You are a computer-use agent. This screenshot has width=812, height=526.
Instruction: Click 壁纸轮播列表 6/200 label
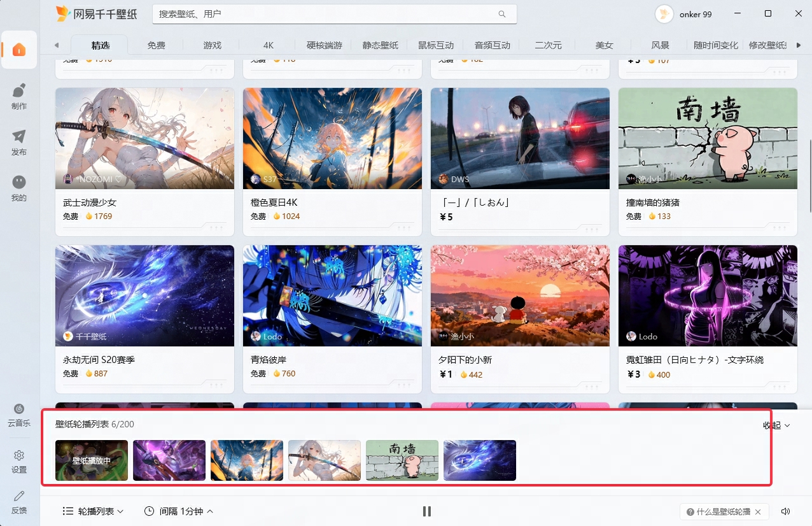coord(95,424)
